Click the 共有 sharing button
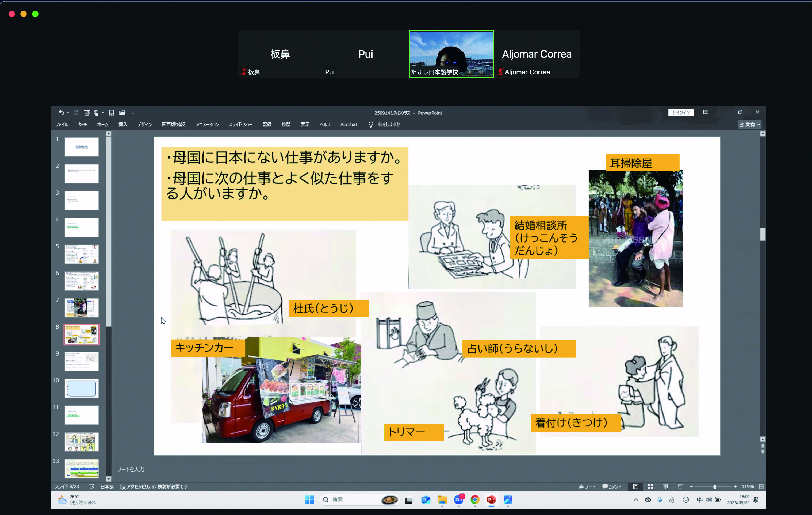Image resolution: width=812 pixels, height=515 pixels. click(x=749, y=125)
